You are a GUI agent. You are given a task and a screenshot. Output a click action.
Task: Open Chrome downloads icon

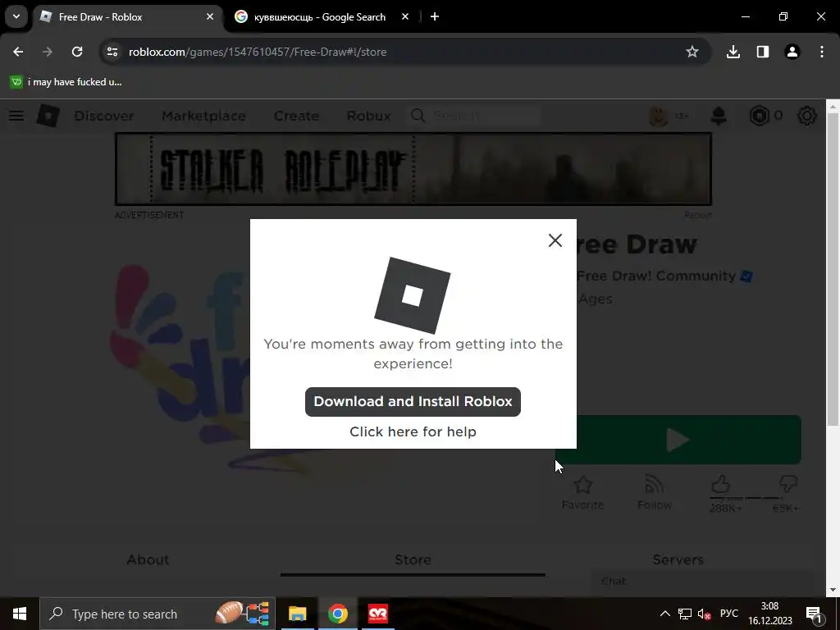coord(733,52)
